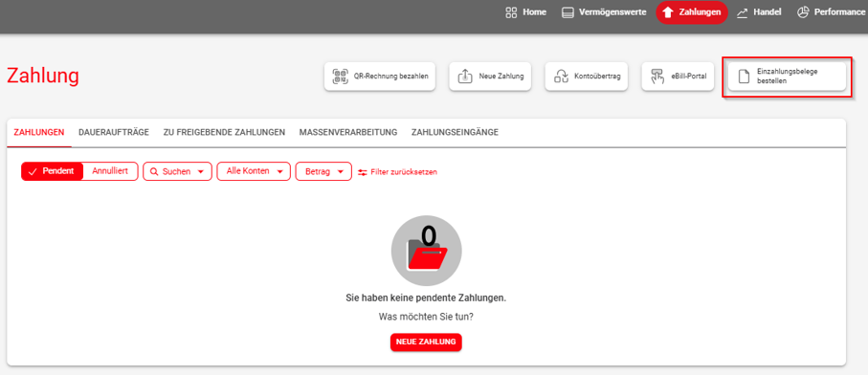Click the Suchen magnifier icon
The image size is (868, 375).
[154, 172]
